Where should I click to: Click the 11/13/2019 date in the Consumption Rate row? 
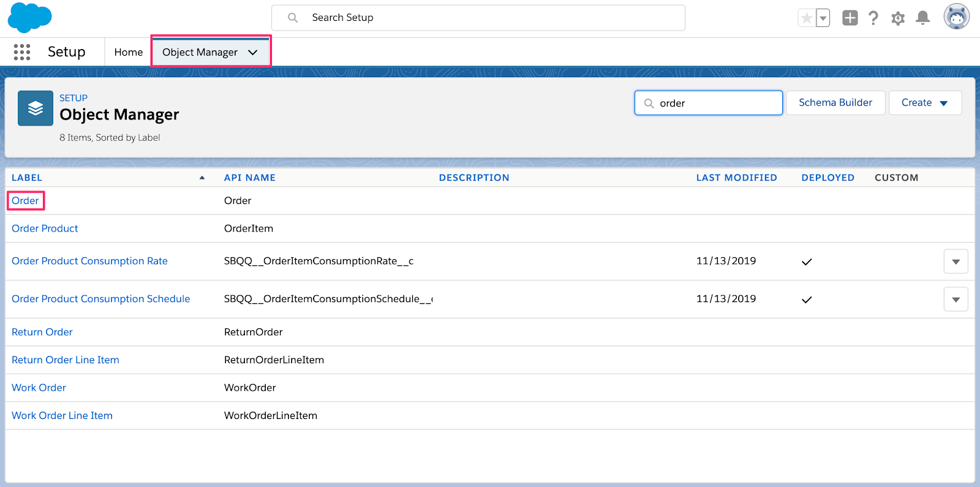(726, 261)
